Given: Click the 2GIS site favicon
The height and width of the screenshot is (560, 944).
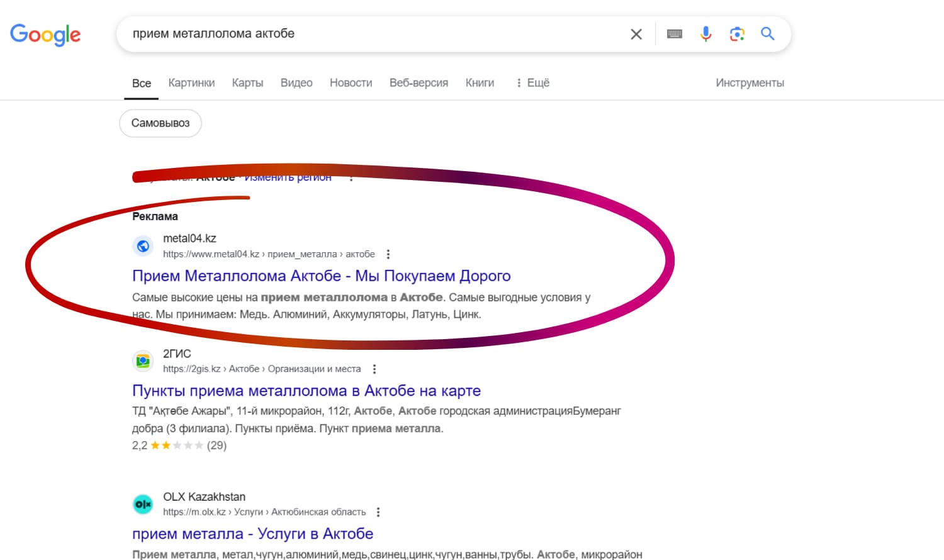Looking at the screenshot, I should pos(143,361).
